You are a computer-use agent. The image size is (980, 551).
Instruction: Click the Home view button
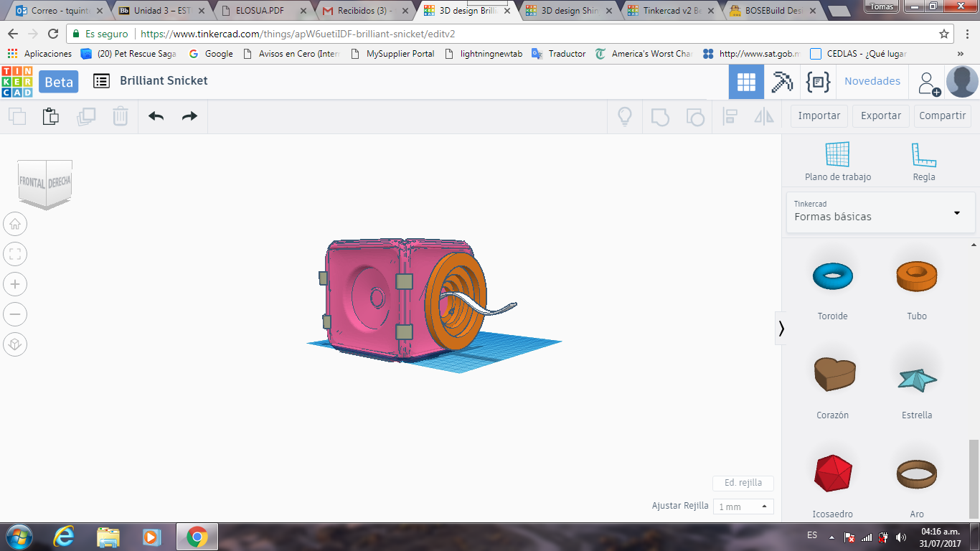[x=15, y=224]
